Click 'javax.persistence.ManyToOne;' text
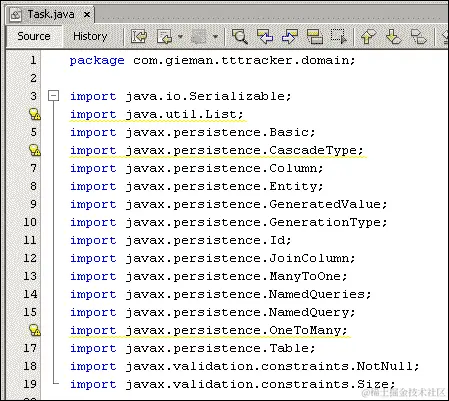 (236, 276)
